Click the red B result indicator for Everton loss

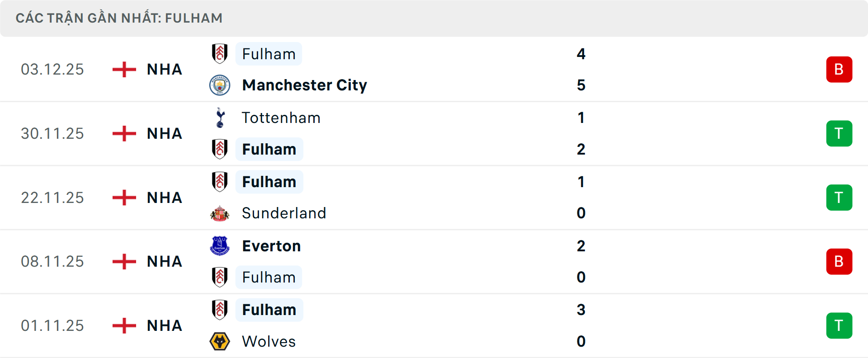click(x=839, y=261)
